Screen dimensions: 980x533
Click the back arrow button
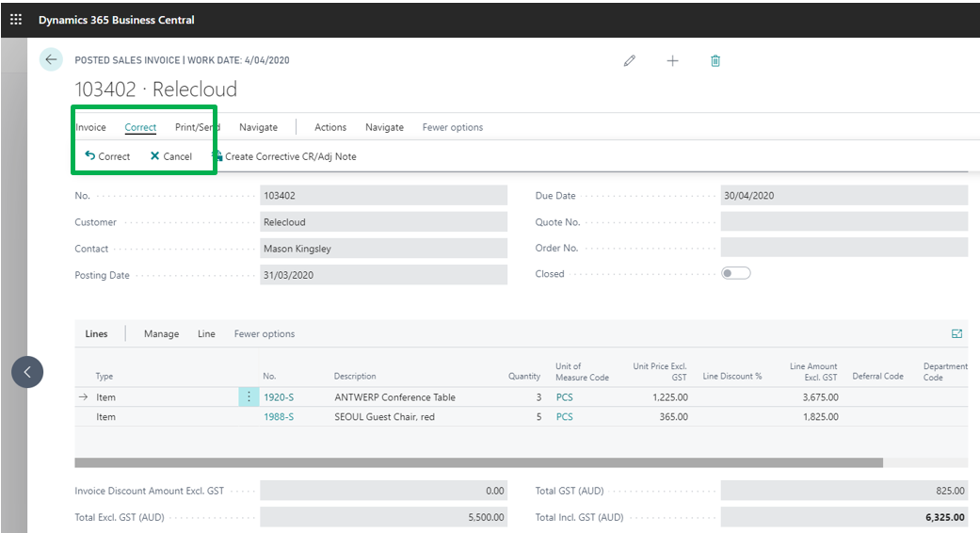[51, 60]
